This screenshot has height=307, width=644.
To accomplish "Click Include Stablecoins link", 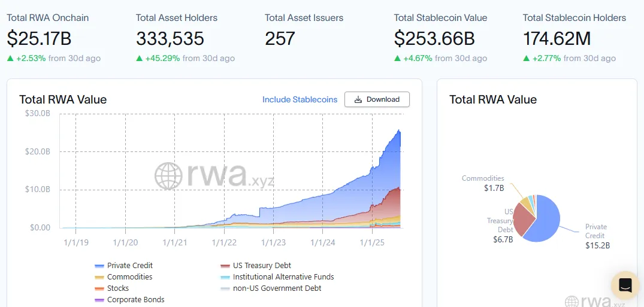I will click(x=300, y=100).
